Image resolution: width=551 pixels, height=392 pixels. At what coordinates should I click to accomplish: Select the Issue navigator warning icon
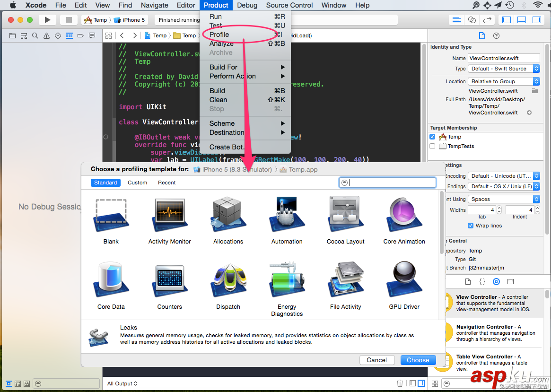46,35
